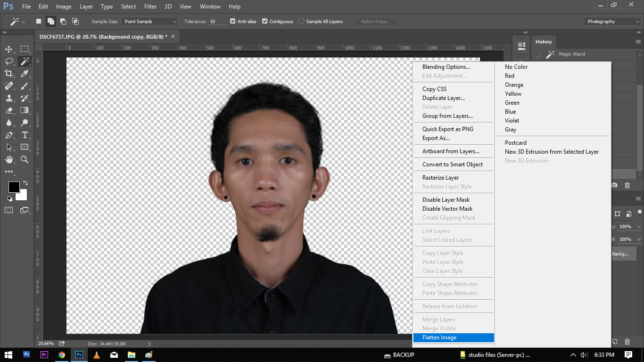Choose the Clone Stamp tool

coord(9,98)
